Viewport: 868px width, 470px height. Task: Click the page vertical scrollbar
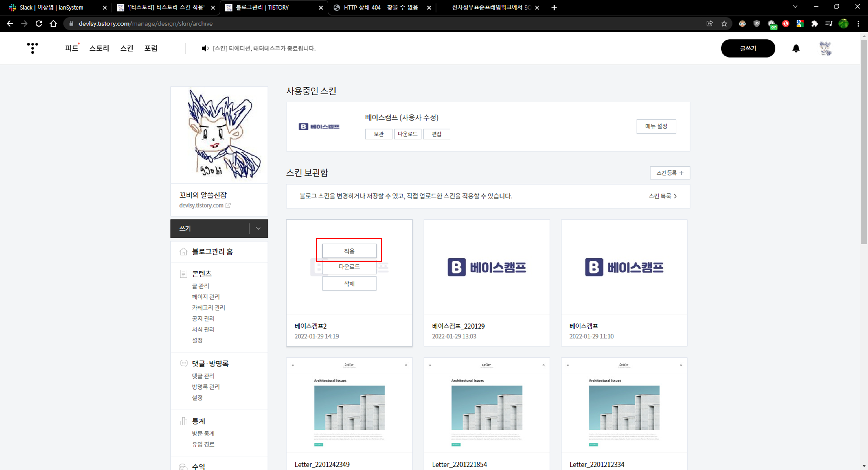864,141
